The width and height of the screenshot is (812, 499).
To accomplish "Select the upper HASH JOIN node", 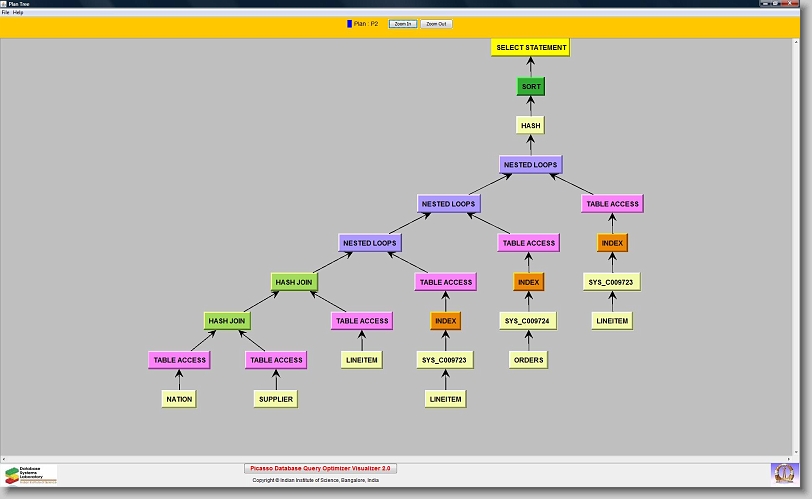I will coord(293,283).
